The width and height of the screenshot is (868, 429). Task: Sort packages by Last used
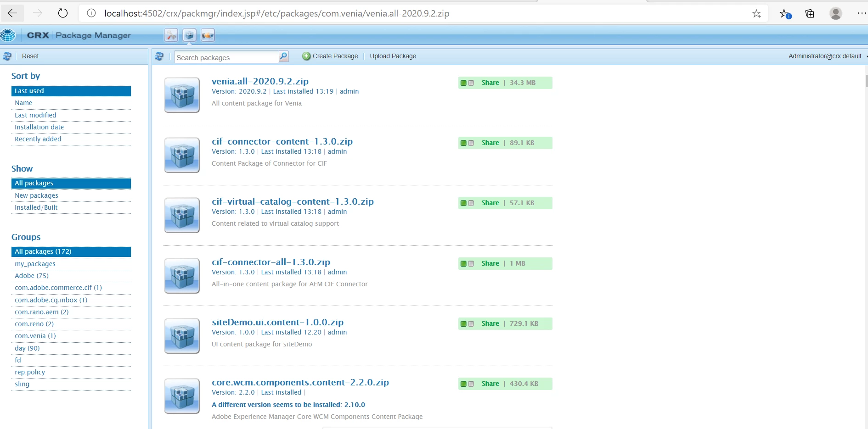[x=71, y=91]
